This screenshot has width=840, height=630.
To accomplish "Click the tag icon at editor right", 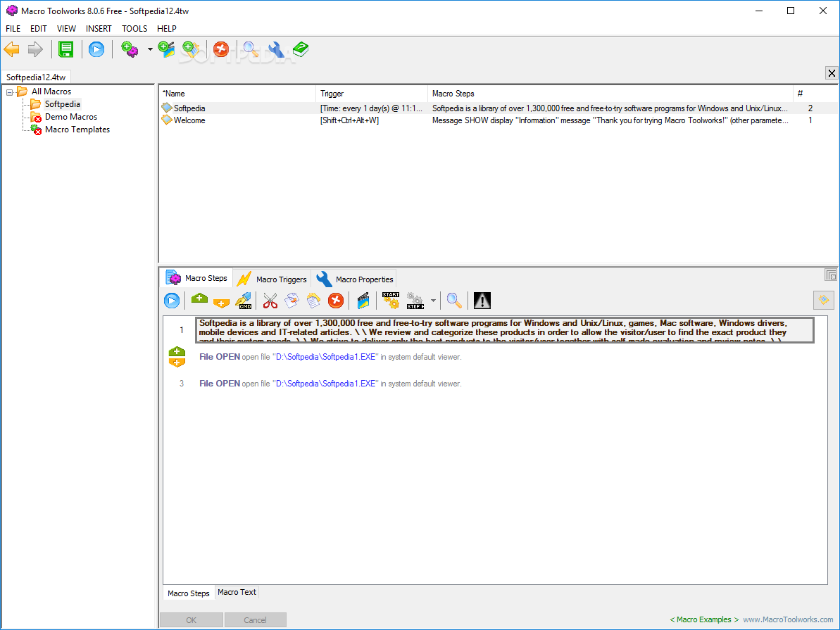I will (x=824, y=300).
